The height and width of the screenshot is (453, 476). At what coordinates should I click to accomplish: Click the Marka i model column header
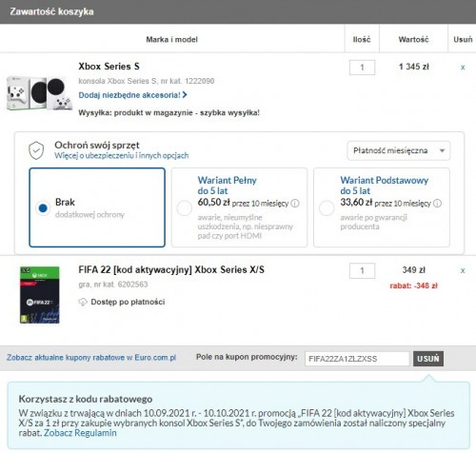tap(171, 40)
